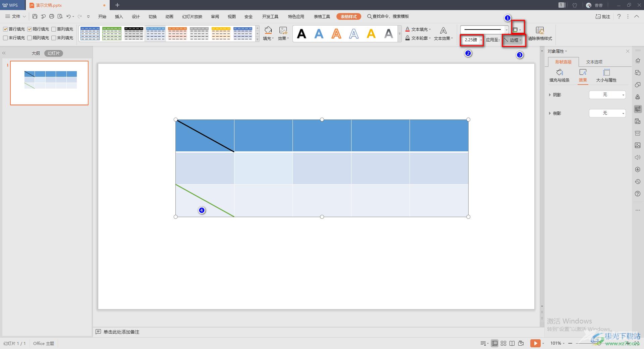Click the help question mark icon

(x=619, y=16)
